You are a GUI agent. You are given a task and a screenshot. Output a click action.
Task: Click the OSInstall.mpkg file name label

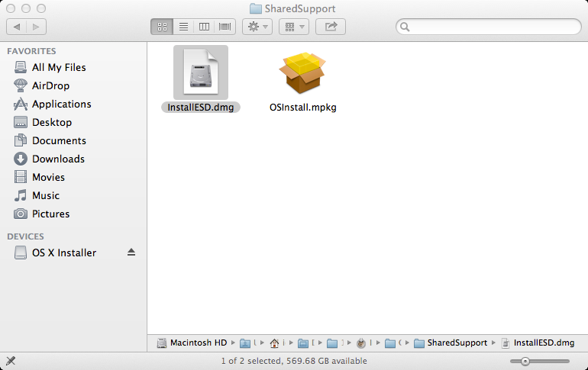coord(303,108)
